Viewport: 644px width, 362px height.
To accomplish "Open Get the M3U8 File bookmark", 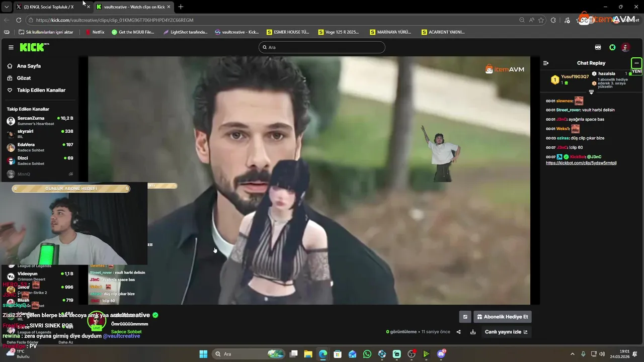I will click(x=133, y=32).
